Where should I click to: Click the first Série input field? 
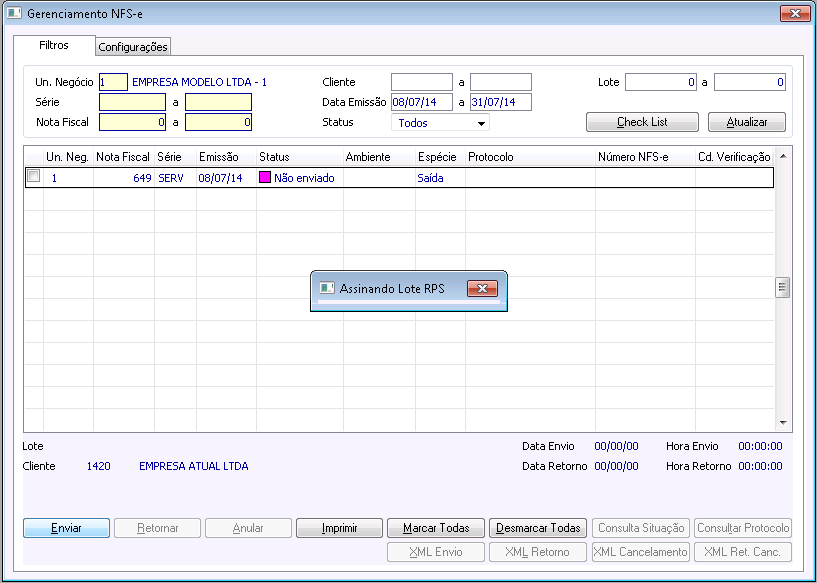pos(132,102)
